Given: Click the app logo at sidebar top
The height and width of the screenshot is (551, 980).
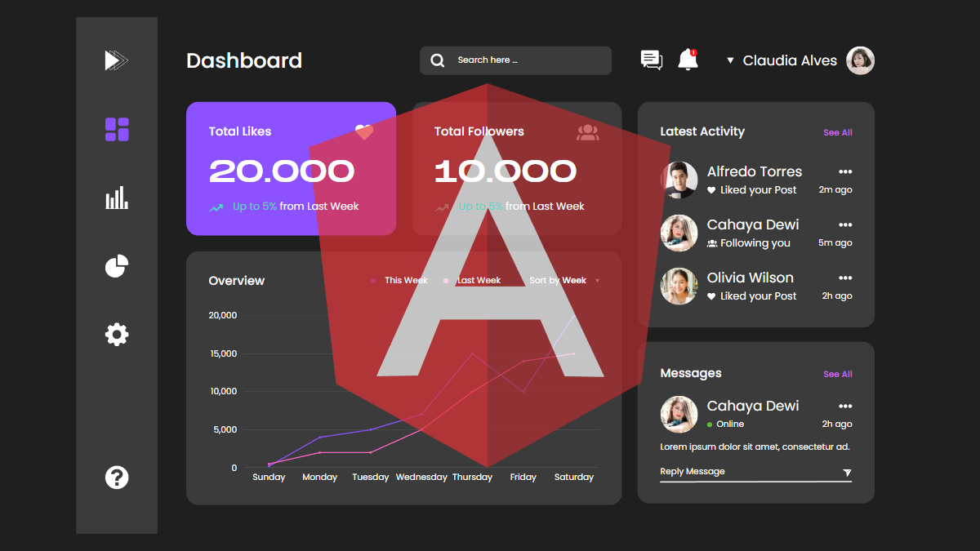Looking at the screenshot, I should coord(117,60).
